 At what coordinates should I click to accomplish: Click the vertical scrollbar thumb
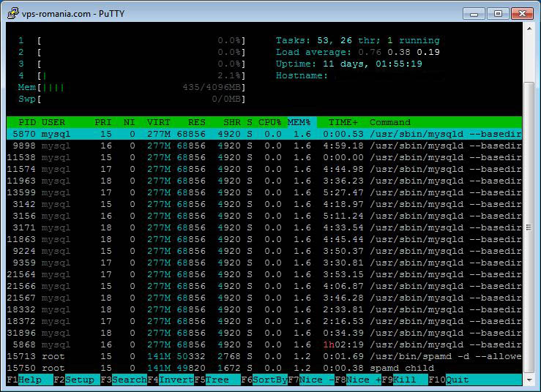(x=529, y=227)
